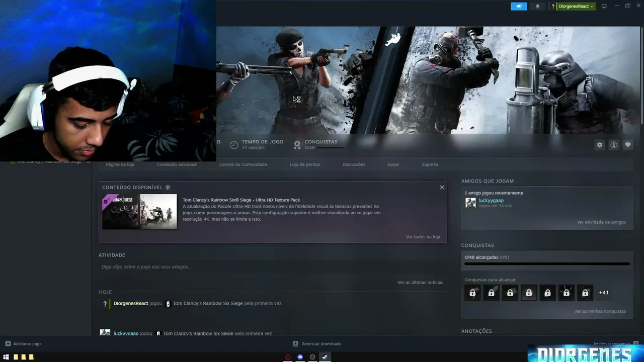Favorite the game with the heart icon
Viewport: 644px width, 362px height.
click(628, 145)
